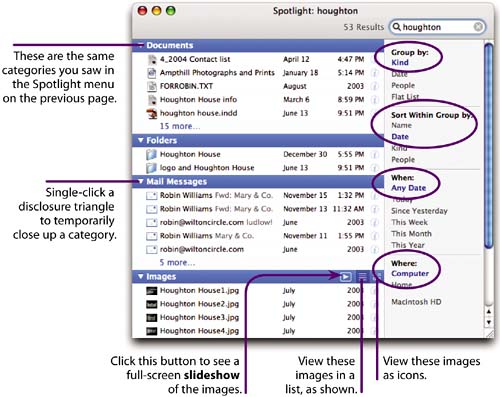Show info for Ampthill Photographs and Prints

pos(375,73)
